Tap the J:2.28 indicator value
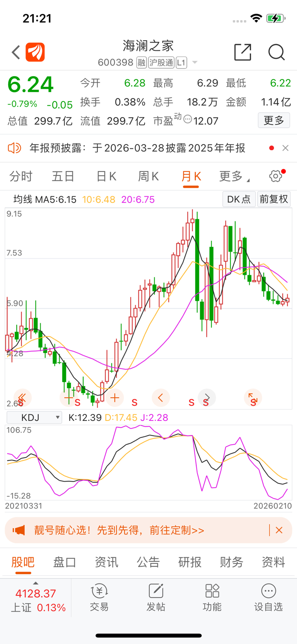This screenshot has height=644, width=297. click(154, 417)
